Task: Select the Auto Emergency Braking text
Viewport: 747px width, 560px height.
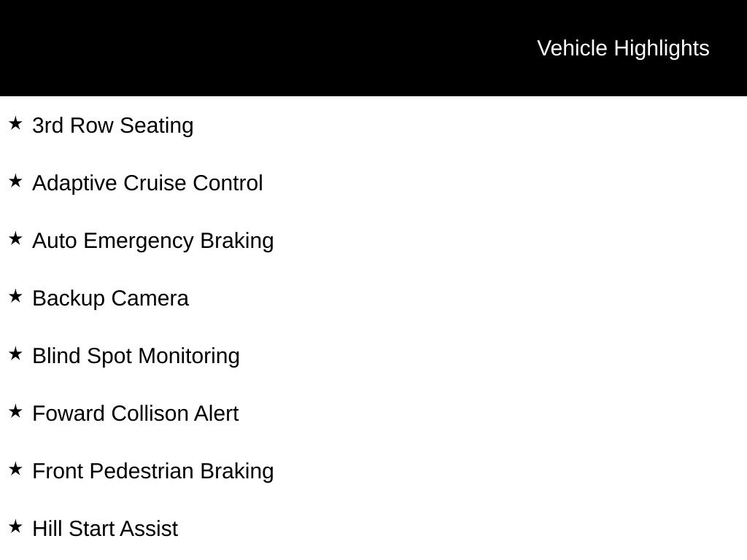Action: tap(153, 241)
